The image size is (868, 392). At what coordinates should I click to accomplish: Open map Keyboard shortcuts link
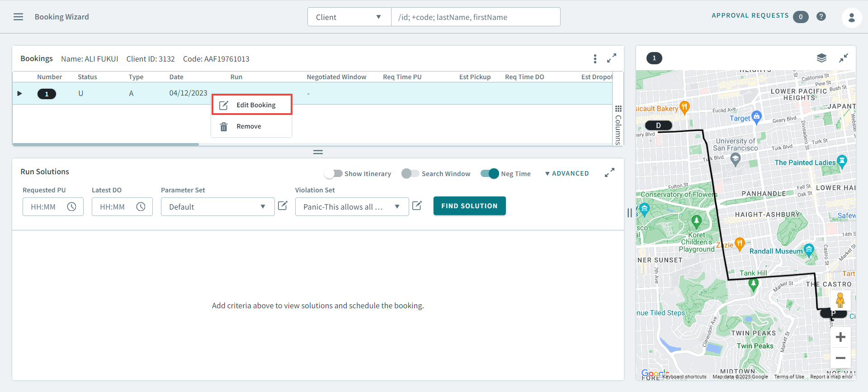pyautogui.click(x=684, y=377)
